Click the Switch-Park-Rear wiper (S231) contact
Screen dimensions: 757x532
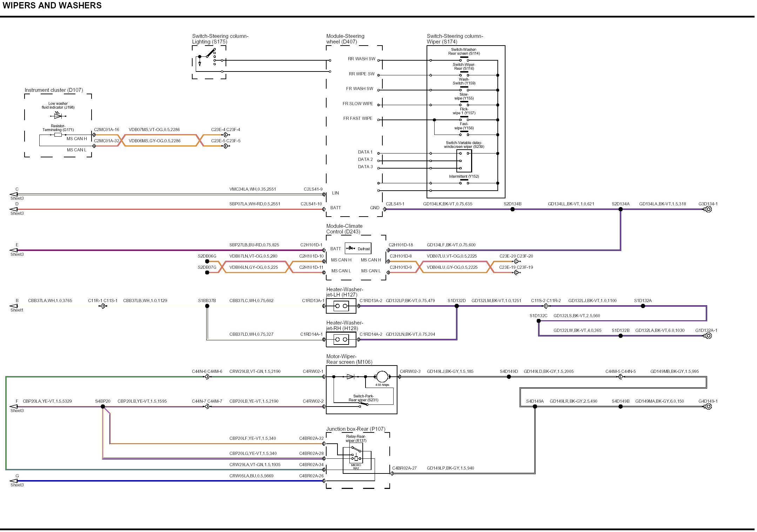[363, 404]
